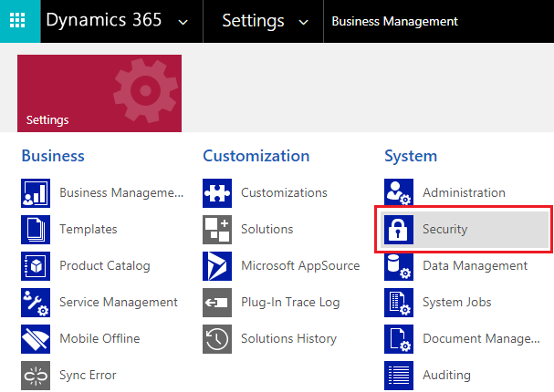The image size is (554, 392).
Task: Open Solutions History link
Action: (x=288, y=338)
